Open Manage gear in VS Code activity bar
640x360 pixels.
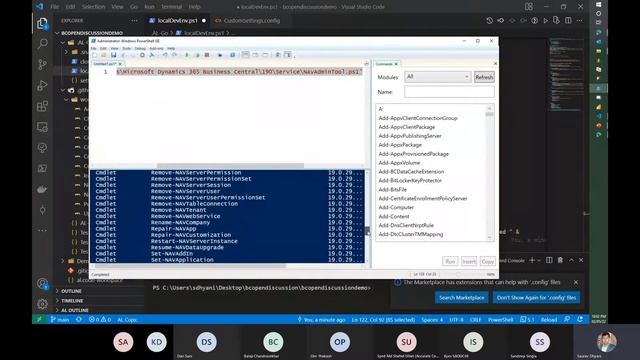(42, 304)
